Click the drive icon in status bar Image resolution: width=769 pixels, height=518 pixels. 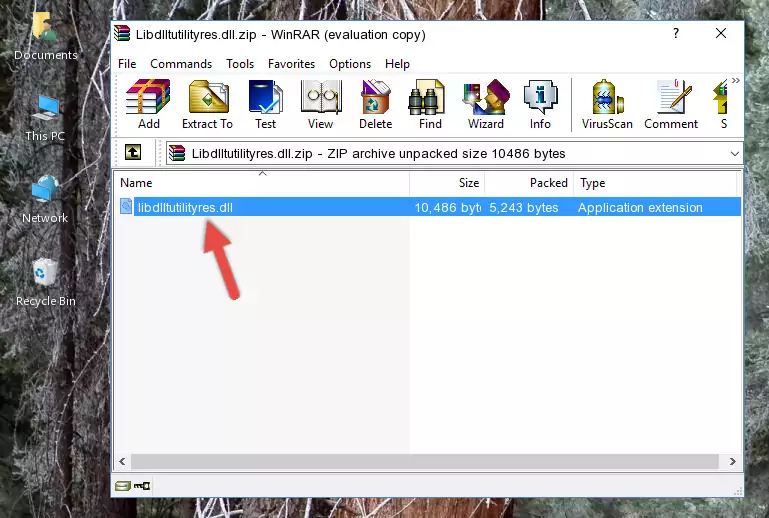tap(123, 486)
